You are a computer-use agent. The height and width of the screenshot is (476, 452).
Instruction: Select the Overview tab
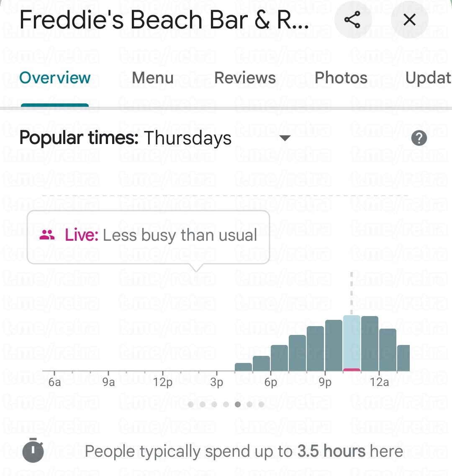point(55,78)
